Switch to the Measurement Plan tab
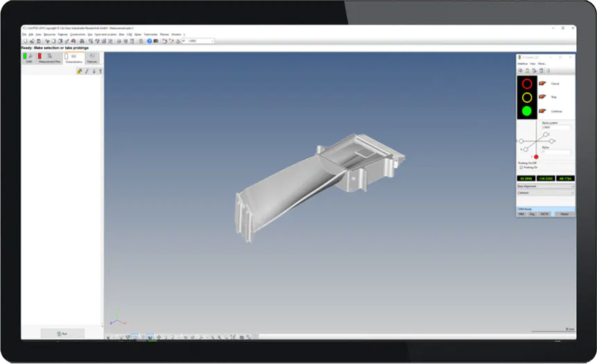Viewport: 597px width, 364px height. (x=49, y=58)
